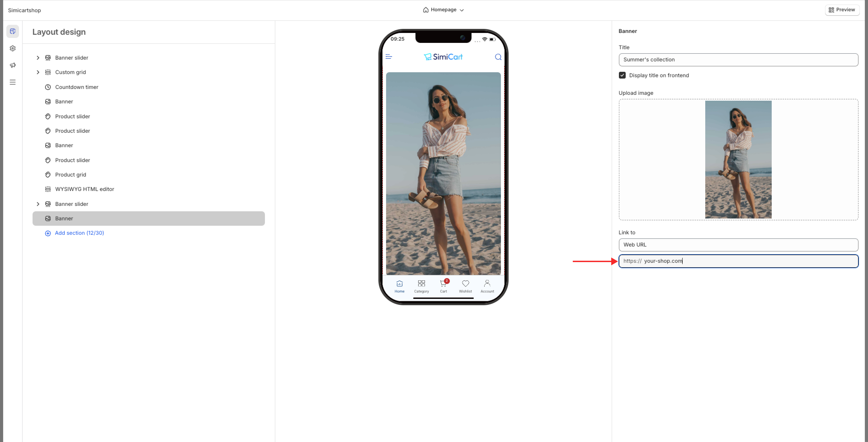Open the settings gear in sidebar
This screenshot has height=442, width=868.
tap(13, 49)
